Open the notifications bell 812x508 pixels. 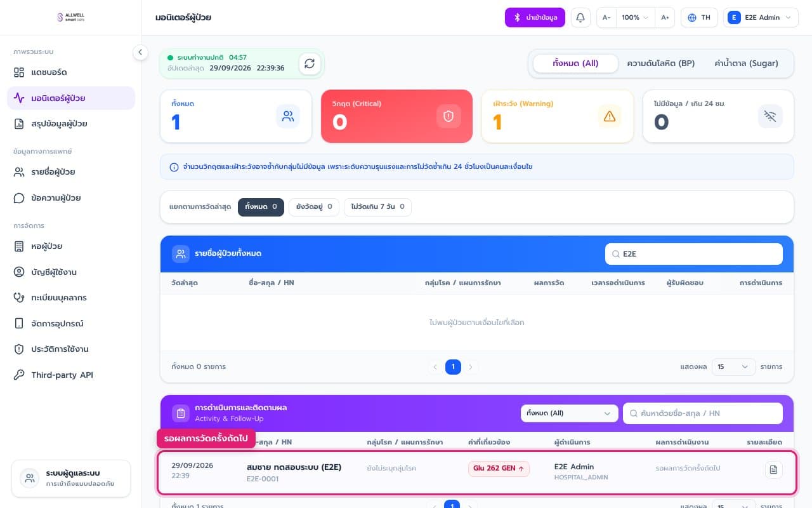[x=580, y=17]
